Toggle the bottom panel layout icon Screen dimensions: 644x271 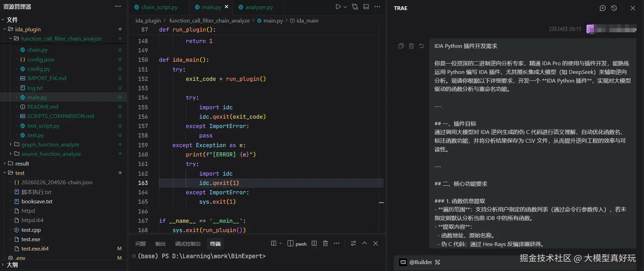click(366, 7)
